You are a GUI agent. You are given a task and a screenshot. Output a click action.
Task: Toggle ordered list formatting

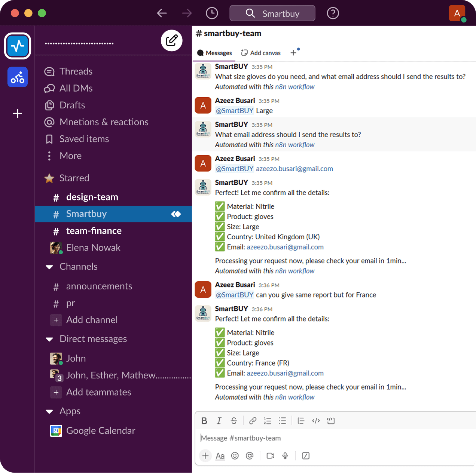pyautogui.click(x=268, y=421)
